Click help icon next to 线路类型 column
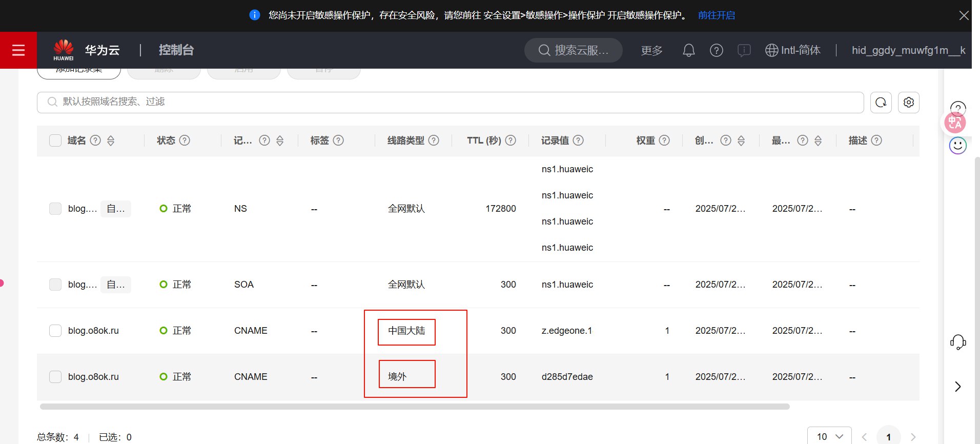 pos(434,140)
